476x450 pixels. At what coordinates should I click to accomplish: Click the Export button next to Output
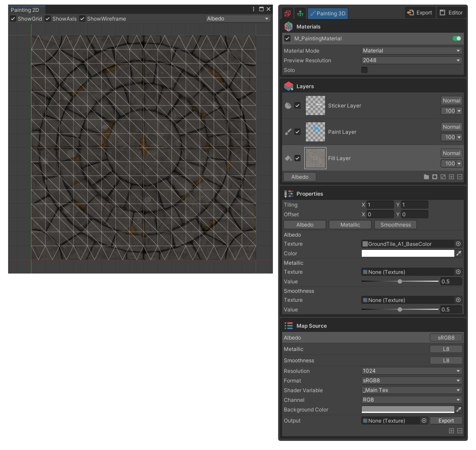click(x=446, y=420)
